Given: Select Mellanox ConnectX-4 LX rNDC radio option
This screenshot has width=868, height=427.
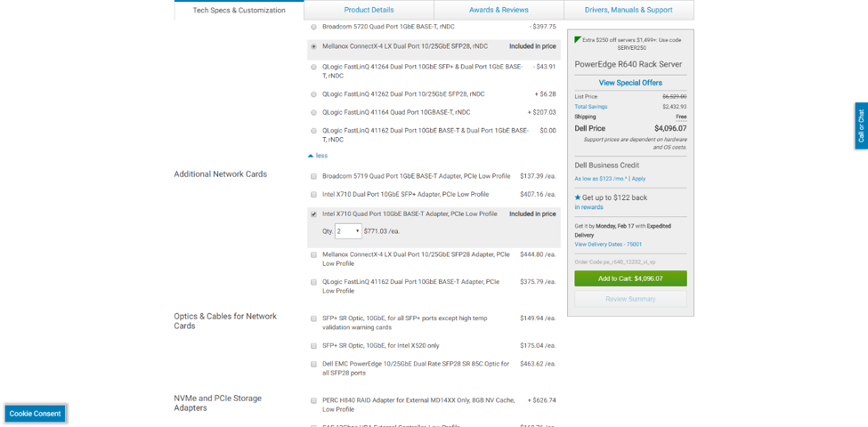Looking at the screenshot, I should pos(314,47).
